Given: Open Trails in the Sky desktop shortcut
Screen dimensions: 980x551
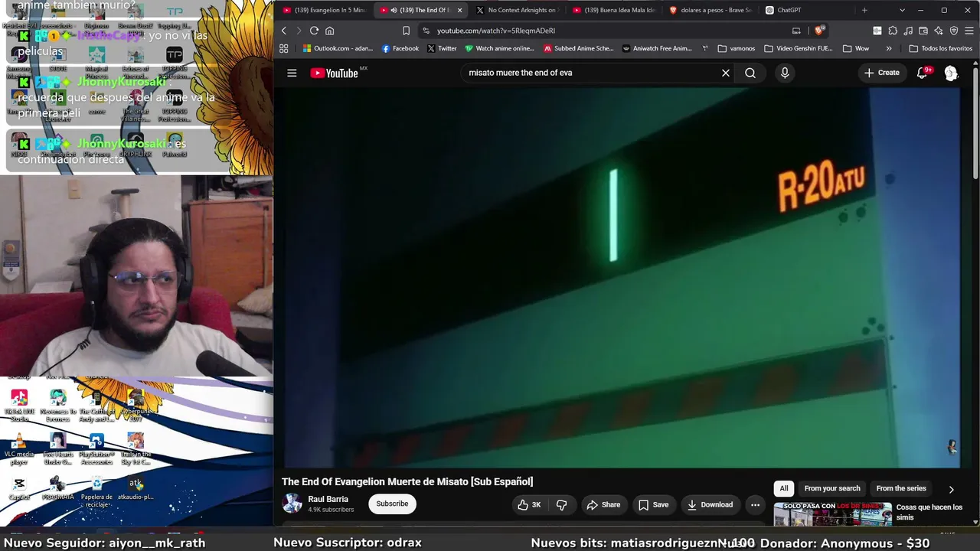Looking at the screenshot, I should pyautogui.click(x=136, y=448).
